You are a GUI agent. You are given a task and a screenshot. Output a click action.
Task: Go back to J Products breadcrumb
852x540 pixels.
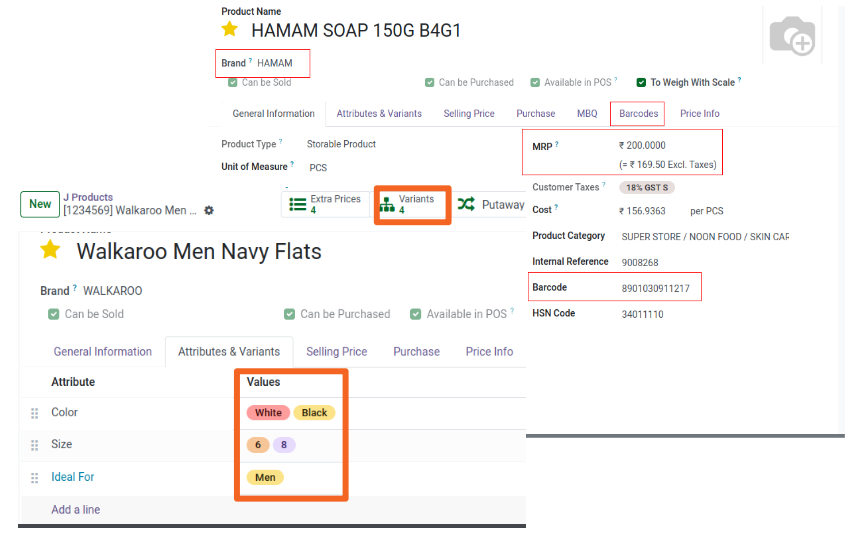pyautogui.click(x=88, y=197)
